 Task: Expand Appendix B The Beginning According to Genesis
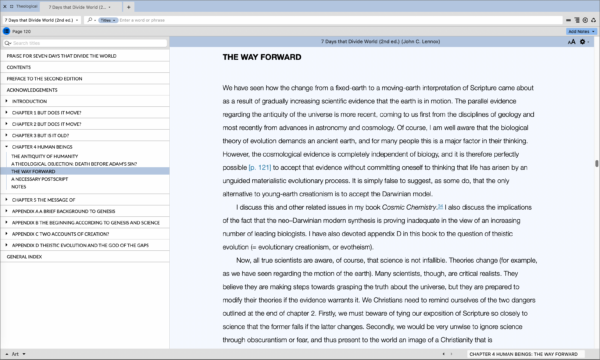(7, 222)
